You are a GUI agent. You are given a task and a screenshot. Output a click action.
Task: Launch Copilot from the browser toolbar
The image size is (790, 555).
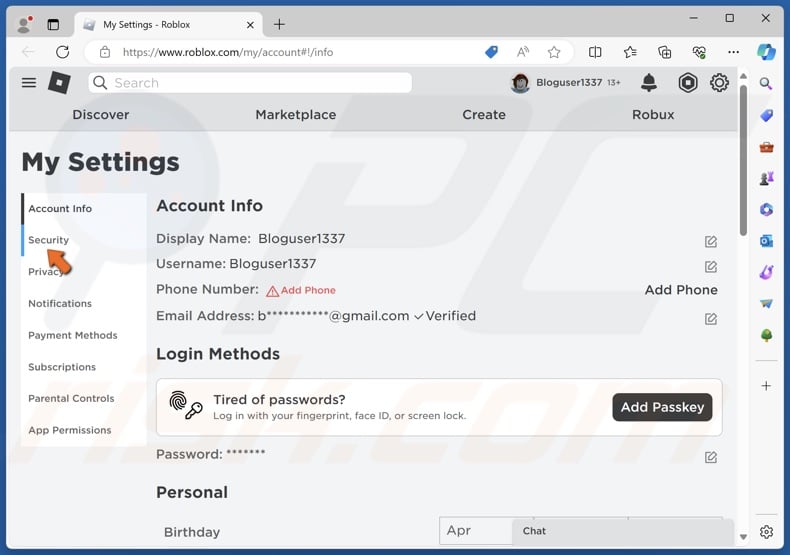click(766, 52)
